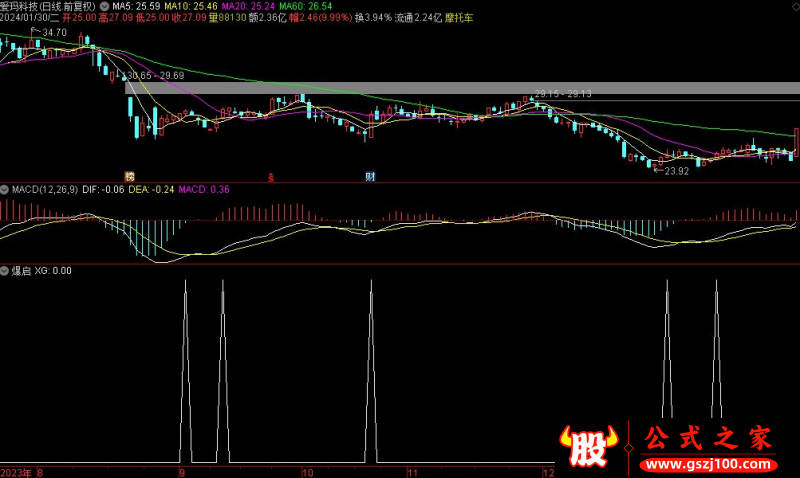This screenshot has height=478, width=800.
Task: Click the red marker icon between 榜 and 财
Action: [270, 177]
